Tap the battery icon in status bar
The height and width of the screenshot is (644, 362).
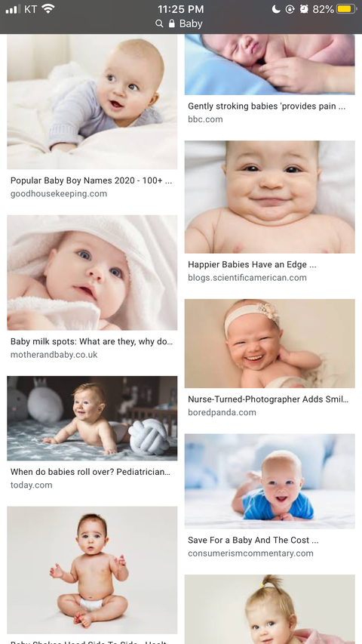click(346, 8)
